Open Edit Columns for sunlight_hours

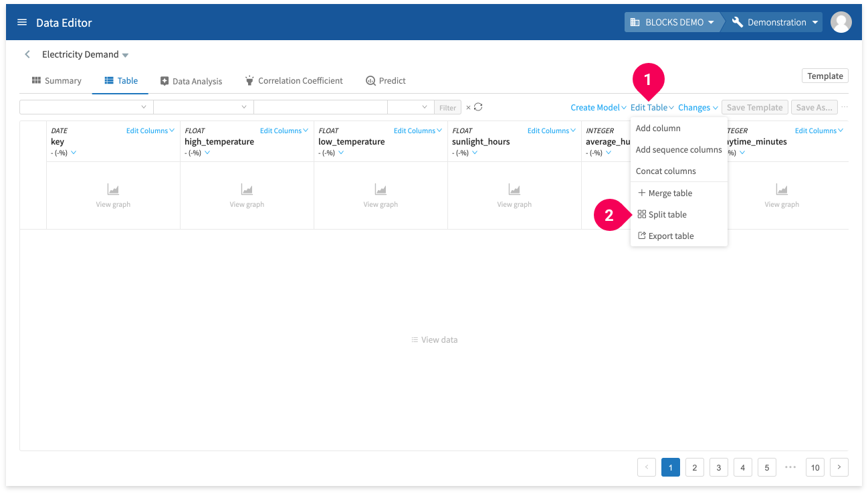tap(552, 131)
